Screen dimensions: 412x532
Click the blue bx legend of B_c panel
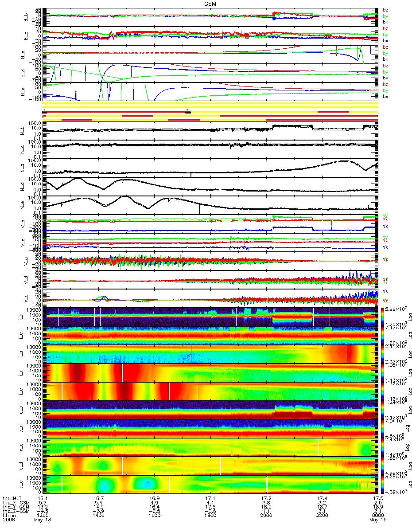[385, 40]
